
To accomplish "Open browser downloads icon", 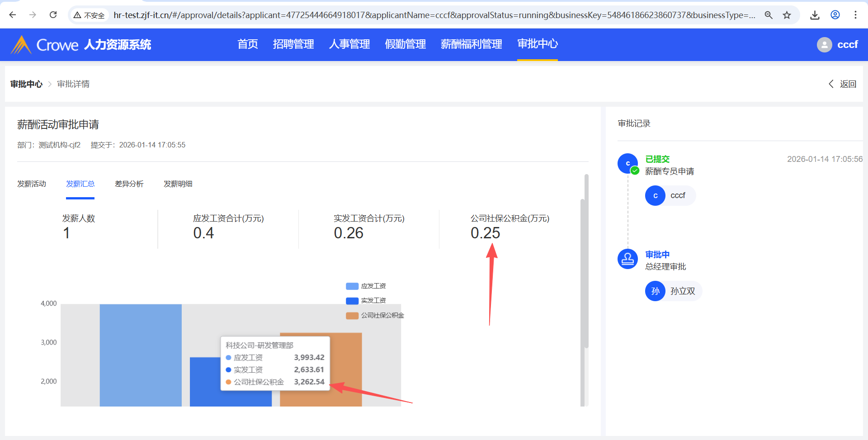I will (815, 15).
